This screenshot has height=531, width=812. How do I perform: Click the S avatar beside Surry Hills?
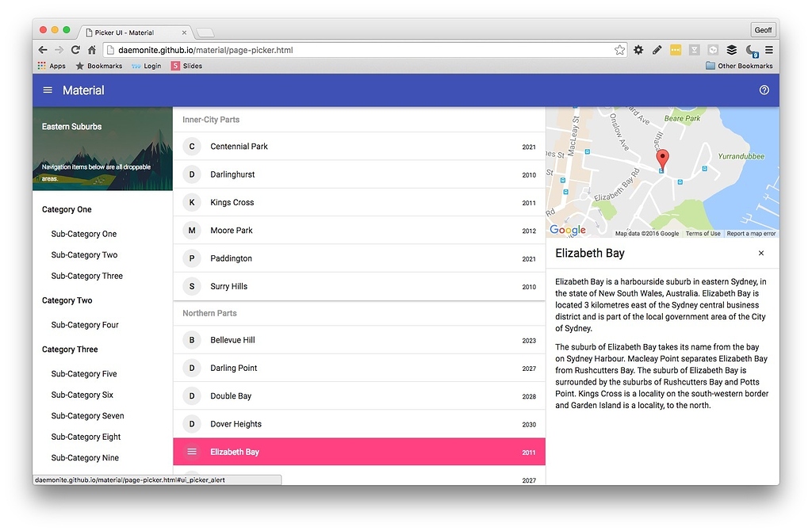point(191,286)
